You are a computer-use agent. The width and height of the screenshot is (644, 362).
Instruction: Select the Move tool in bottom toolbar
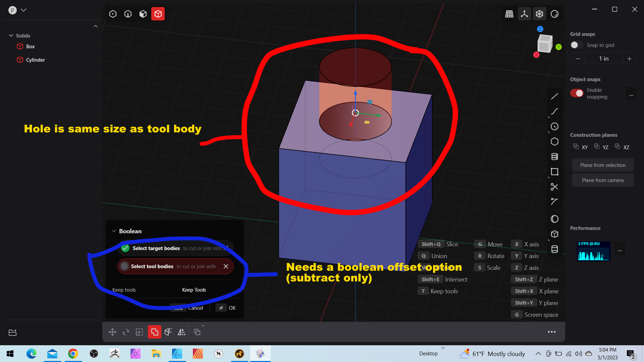pyautogui.click(x=112, y=332)
